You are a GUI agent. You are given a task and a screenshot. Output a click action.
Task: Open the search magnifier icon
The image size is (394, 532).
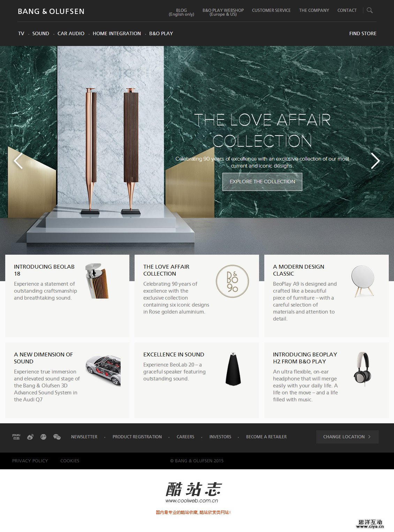pos(370,10)
